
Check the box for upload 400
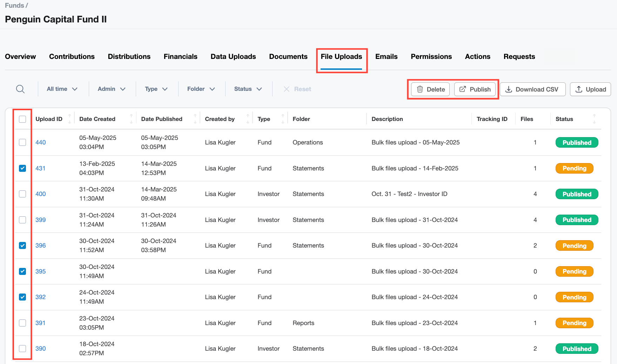(22, 194)
